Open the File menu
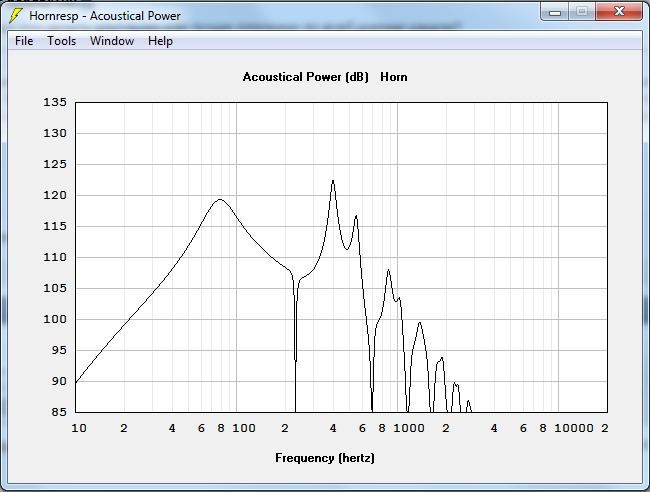650x492 pixels. pyautogui.click(x=24, y=41)
